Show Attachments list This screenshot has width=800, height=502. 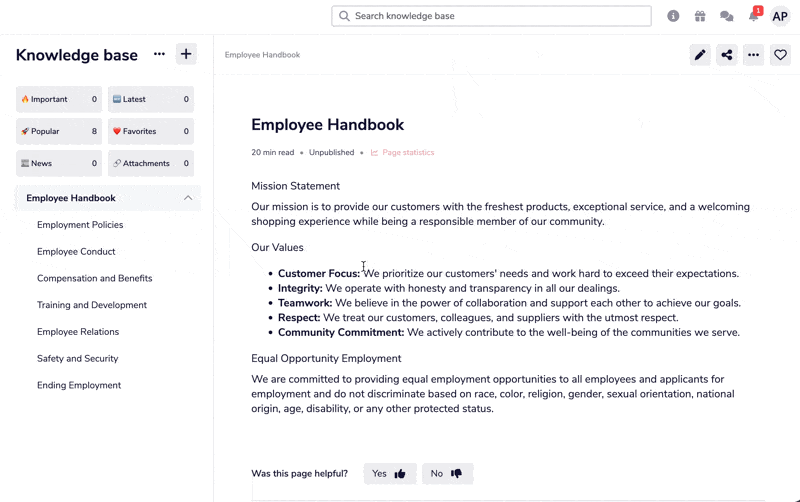click(151, 163)
